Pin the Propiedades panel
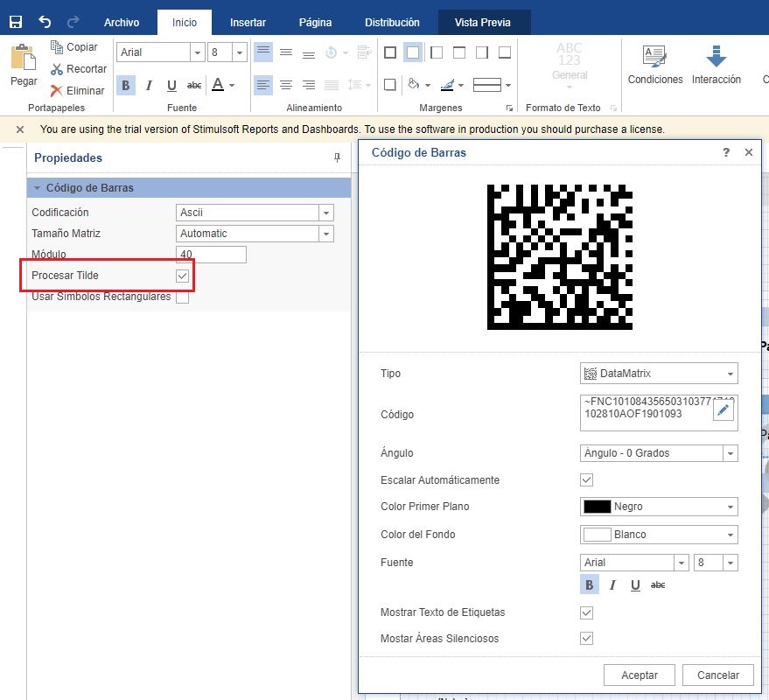This screenshot has width=769, height=700. 337,157
